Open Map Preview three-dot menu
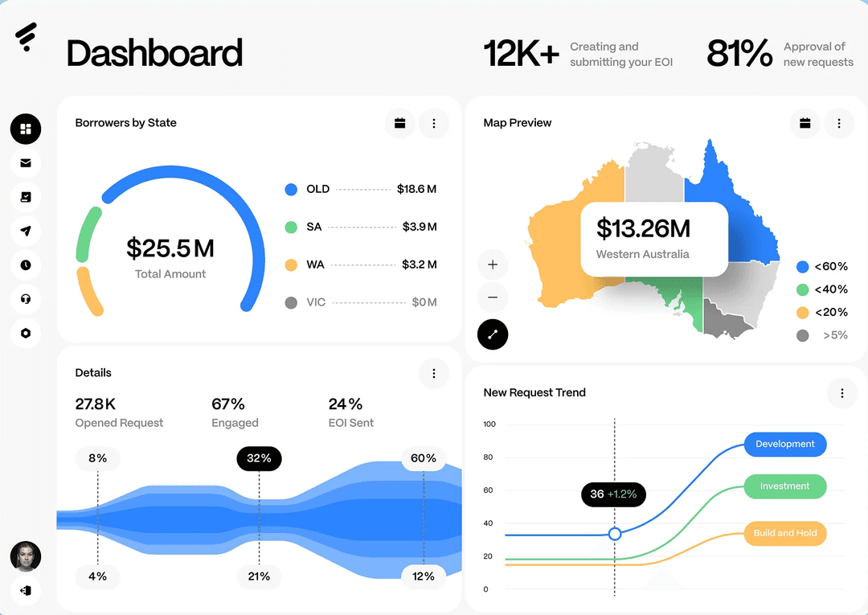The height and width of the screenshot is (615, 868). click(839, 124)
